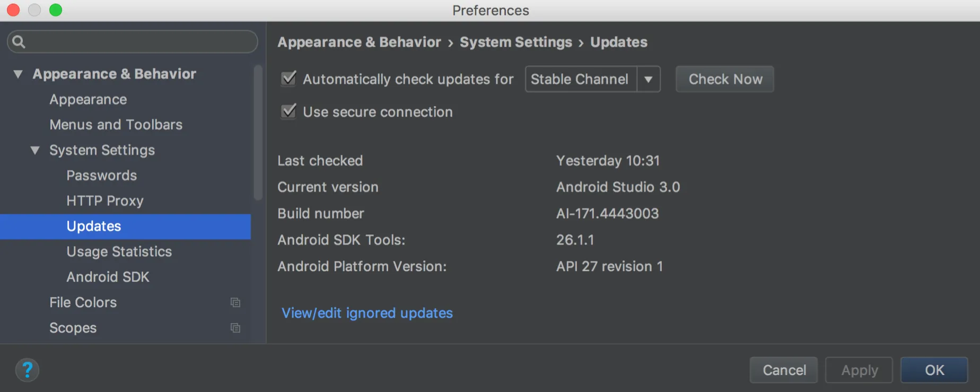Collapse the System Settings tree node
Screen dimensions: 980x392
[x=35, y=150]
